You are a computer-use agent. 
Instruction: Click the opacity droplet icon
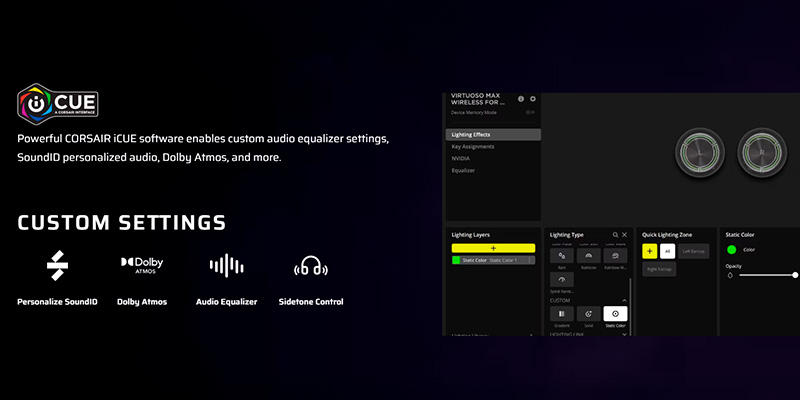pos(730,275)
